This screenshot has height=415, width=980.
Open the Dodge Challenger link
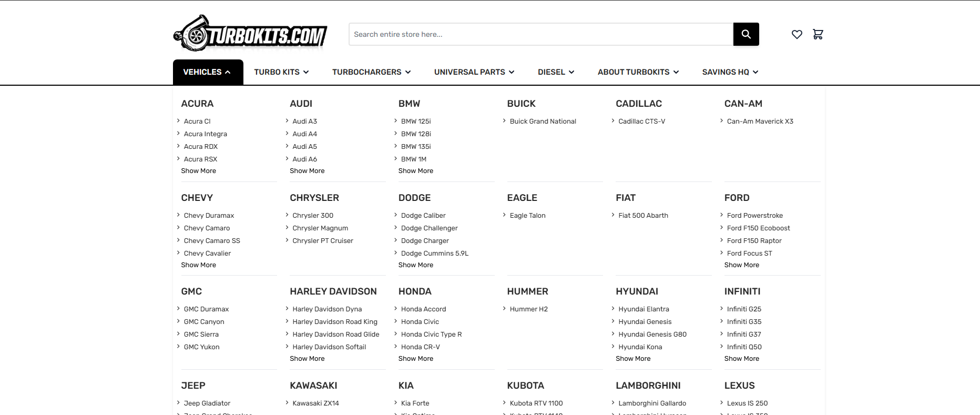click(429, 228)
